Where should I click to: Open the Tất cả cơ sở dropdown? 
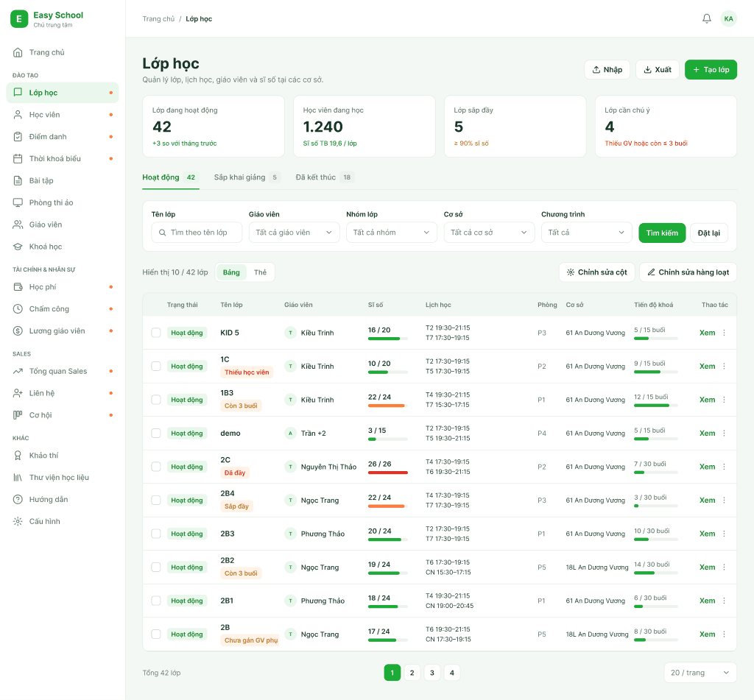coord(489,233)
